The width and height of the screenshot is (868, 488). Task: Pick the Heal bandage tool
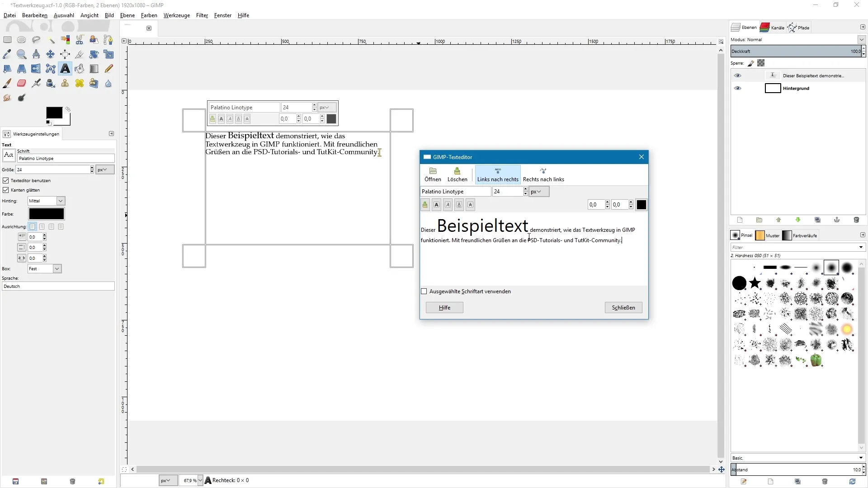point(80,84)
